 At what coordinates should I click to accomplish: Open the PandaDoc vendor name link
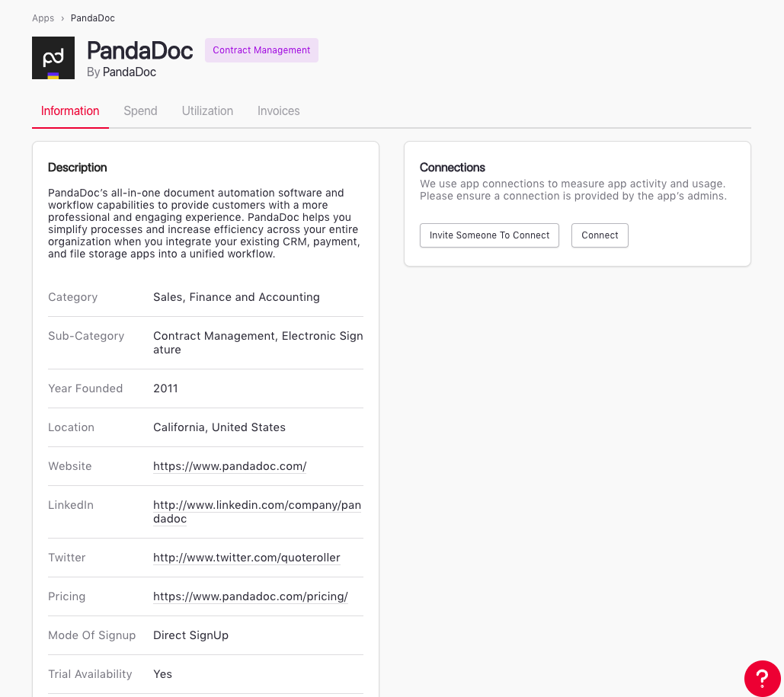pos(129,72)
